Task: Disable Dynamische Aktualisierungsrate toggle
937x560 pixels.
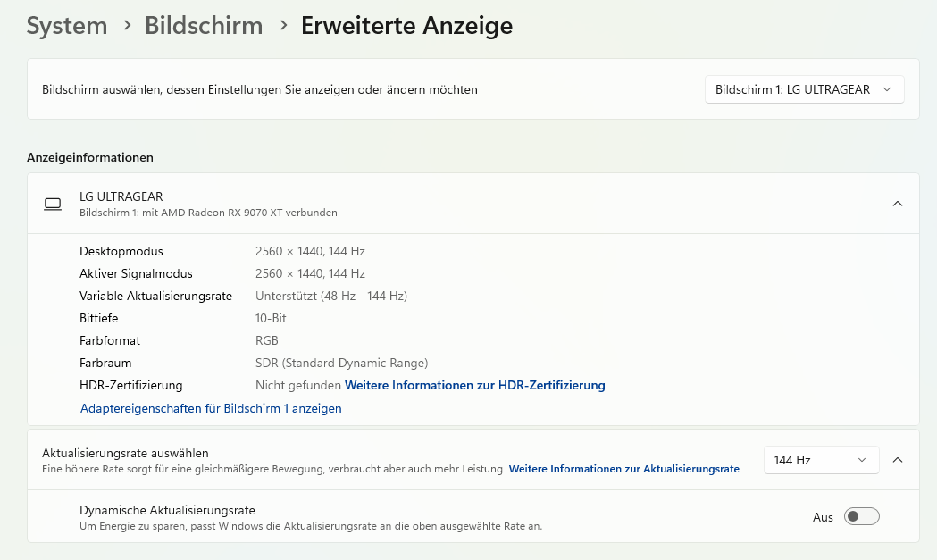Action: [x=861, y=516]
